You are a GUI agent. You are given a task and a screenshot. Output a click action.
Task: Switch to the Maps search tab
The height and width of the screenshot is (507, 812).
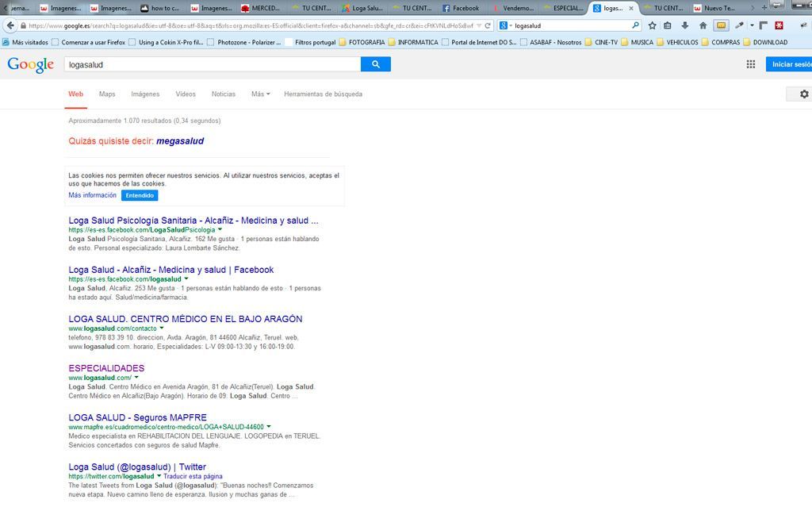[x=107, y=94]
